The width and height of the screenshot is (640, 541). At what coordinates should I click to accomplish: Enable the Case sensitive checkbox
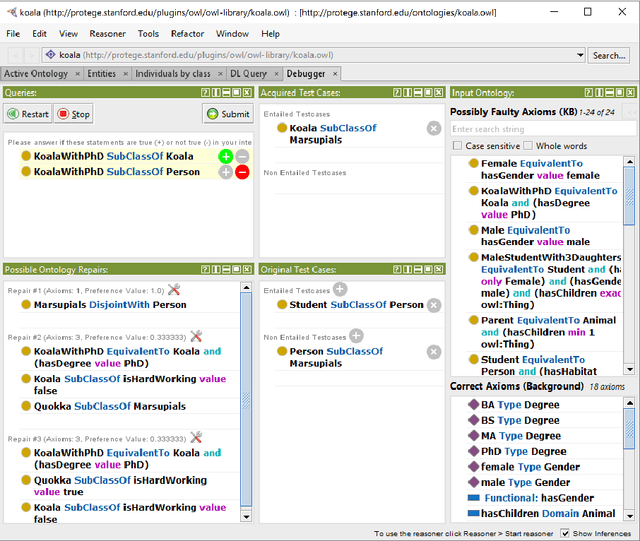458,146
